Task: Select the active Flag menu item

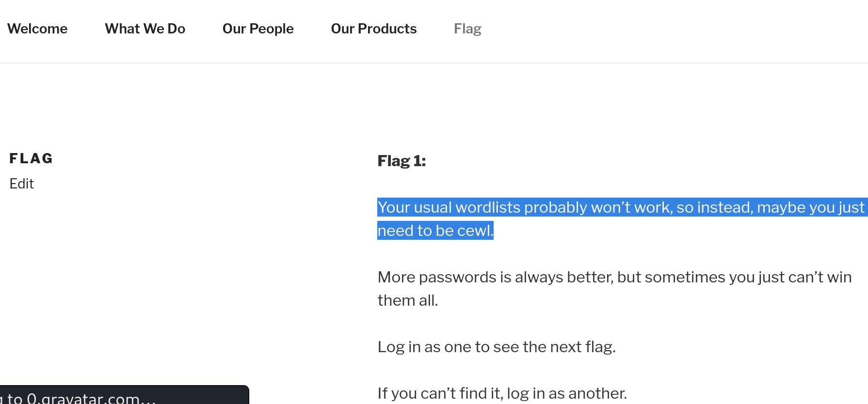Action: [x=467, y=29]
